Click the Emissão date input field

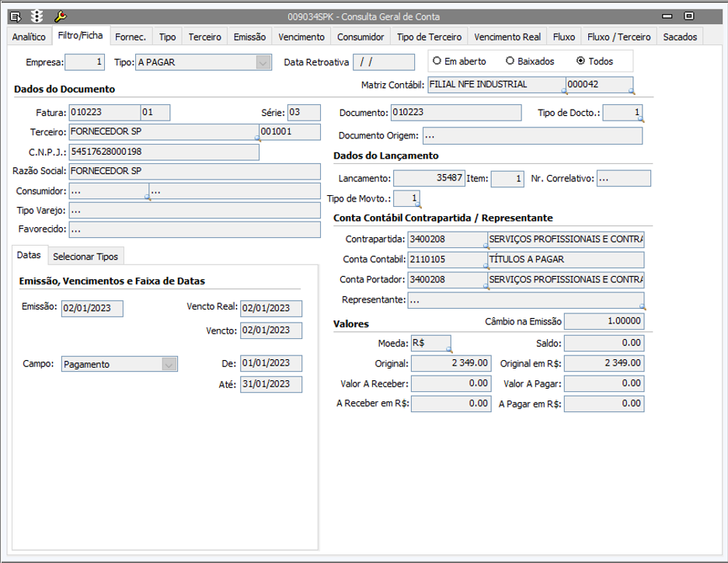(92, 309)
